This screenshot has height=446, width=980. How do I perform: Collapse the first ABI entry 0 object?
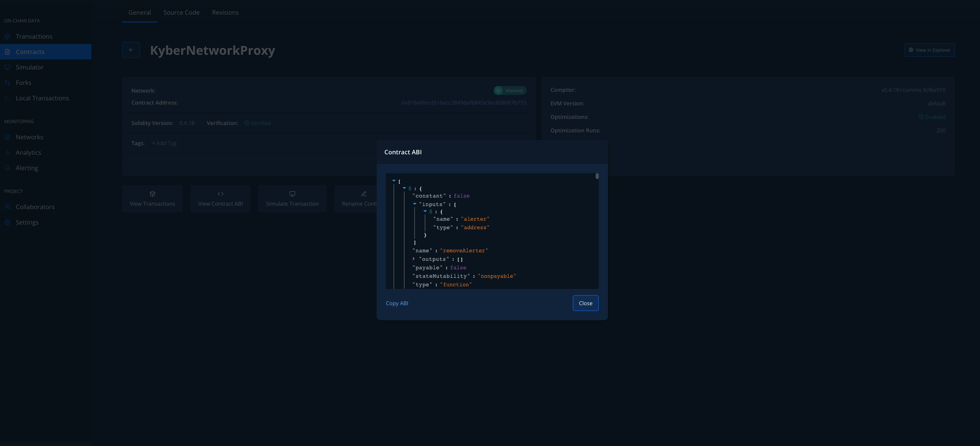pyautogui.click(x=404, y=188)
